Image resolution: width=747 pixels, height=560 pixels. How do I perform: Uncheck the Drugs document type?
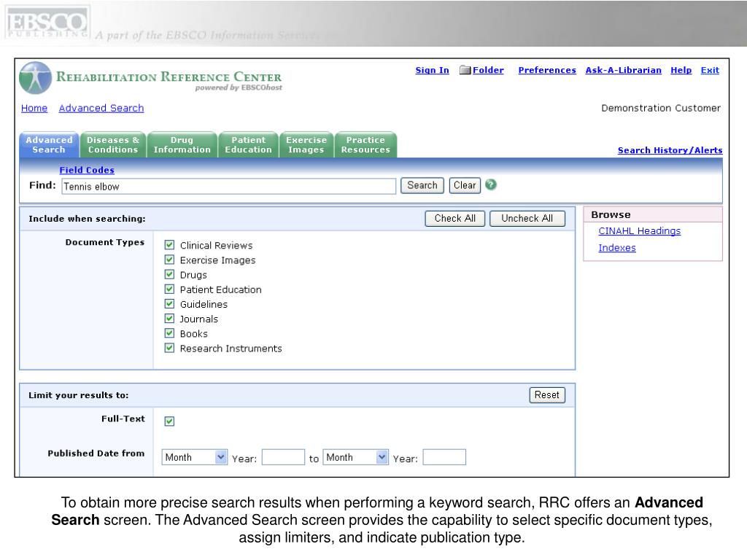click(x=169, y=274)
